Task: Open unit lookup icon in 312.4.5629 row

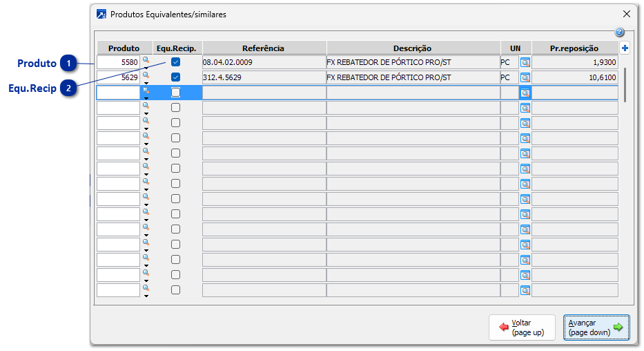Action: click(x=525, y=78)
